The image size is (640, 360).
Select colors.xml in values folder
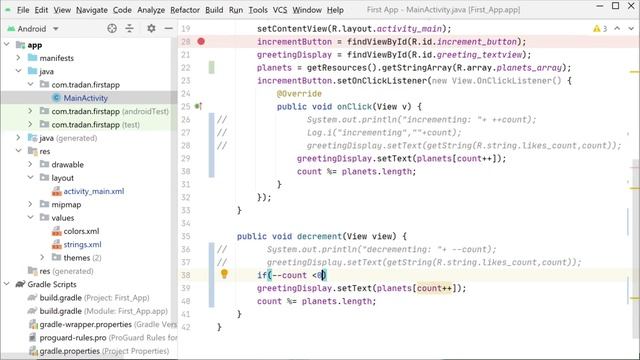[81, 231]
